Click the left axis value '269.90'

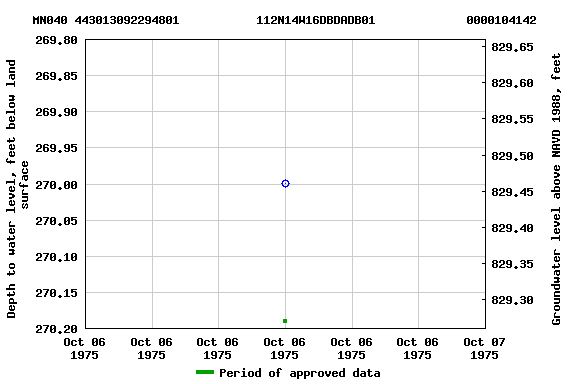pyautogui.click(x=57, y=112)
